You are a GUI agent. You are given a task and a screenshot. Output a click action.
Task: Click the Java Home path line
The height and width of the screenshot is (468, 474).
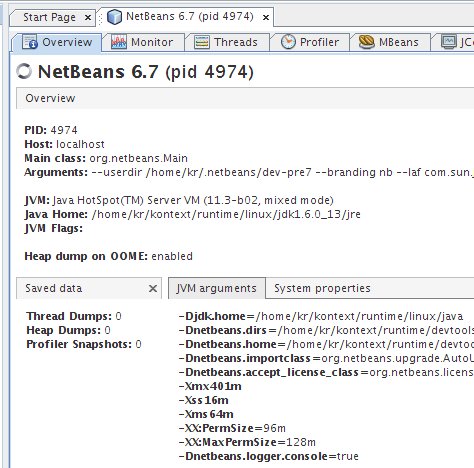[x=192, y=214]
